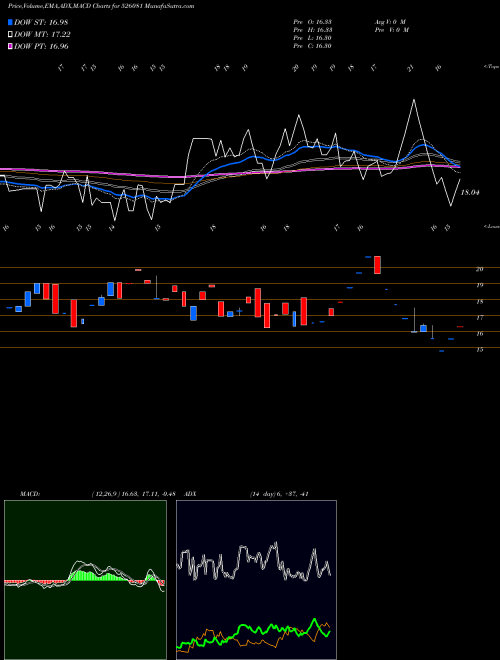Screen dimensions: 500x660
Task: Click the 18 price axis label
Action: (x=479, y=301)
